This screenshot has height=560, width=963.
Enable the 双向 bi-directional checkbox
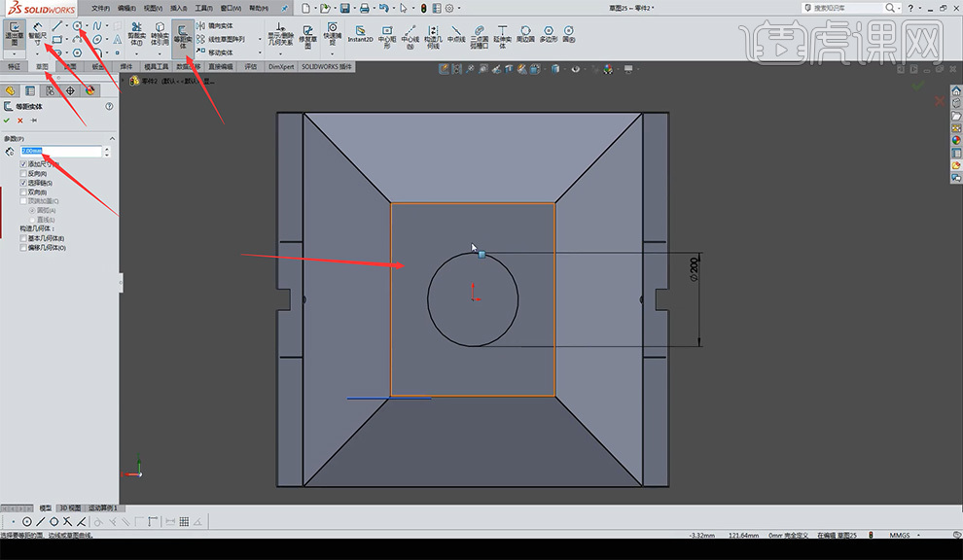23,192
